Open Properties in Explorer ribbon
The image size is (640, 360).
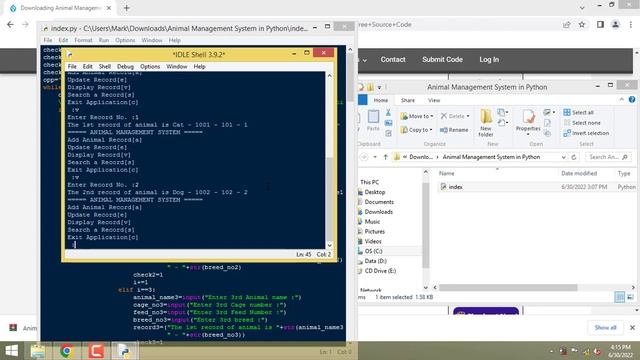528,121
